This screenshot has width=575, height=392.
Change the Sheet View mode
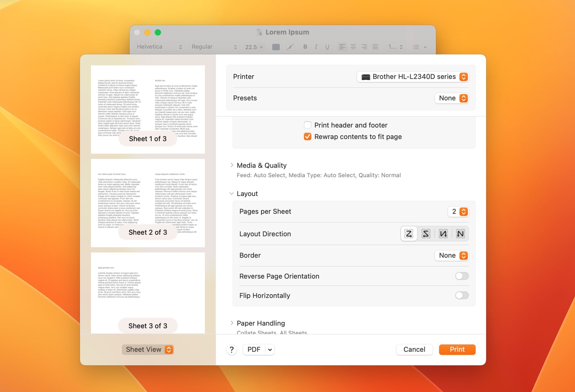click(148, 349)
